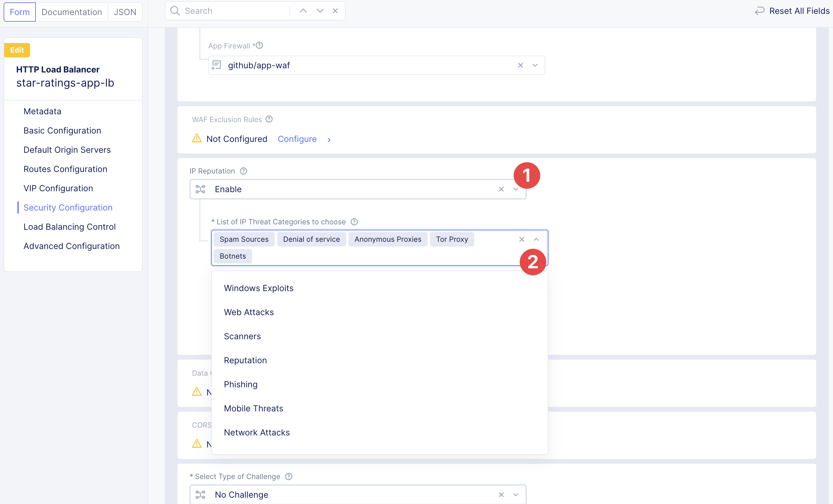Go to next search result arrow
833x504 pixels.
(x=320, y=11)
